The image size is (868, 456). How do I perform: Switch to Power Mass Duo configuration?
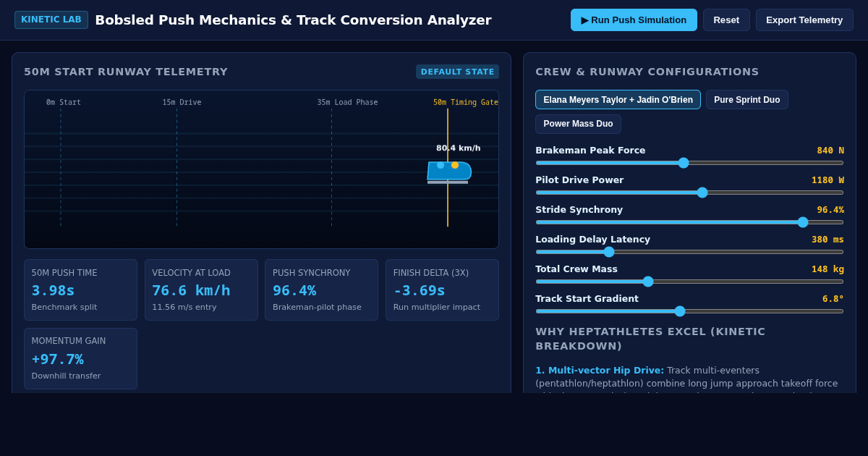pyautogui.click(x=578, y=124)
